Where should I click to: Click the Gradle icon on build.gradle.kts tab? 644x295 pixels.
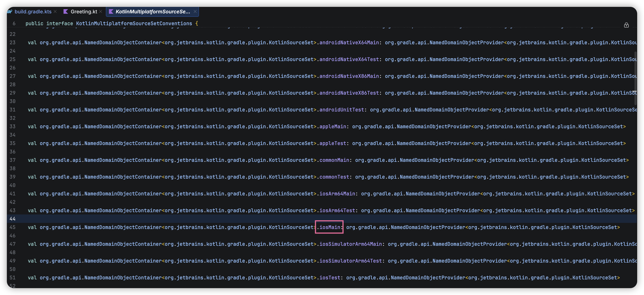tap(10, 11)
